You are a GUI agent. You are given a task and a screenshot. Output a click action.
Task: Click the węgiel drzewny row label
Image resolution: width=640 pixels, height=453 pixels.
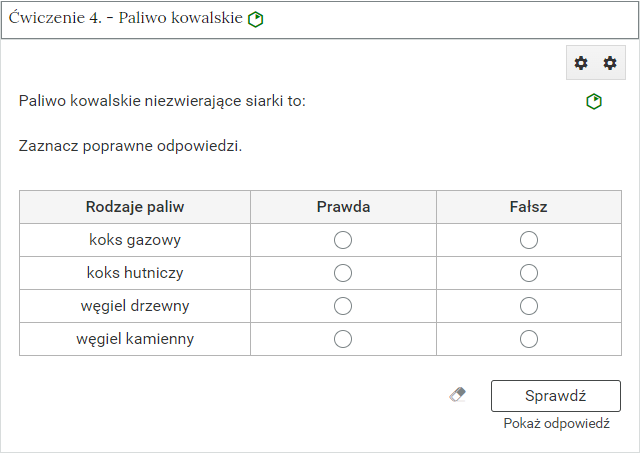click(x=135, y=306)
